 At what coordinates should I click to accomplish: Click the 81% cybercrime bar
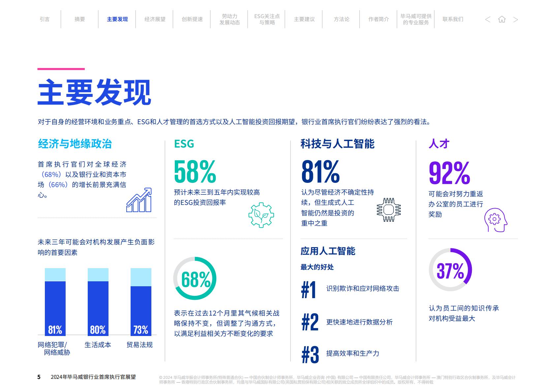click(x=55, y=302)
